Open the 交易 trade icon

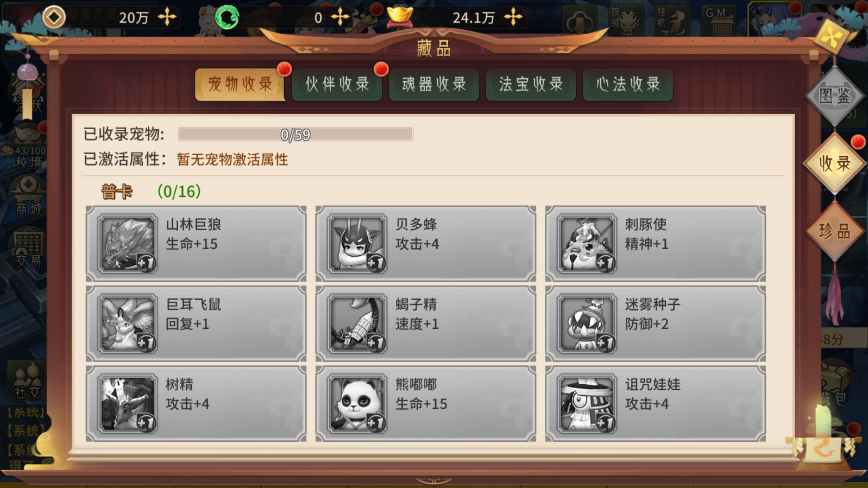tap(28, 249)
